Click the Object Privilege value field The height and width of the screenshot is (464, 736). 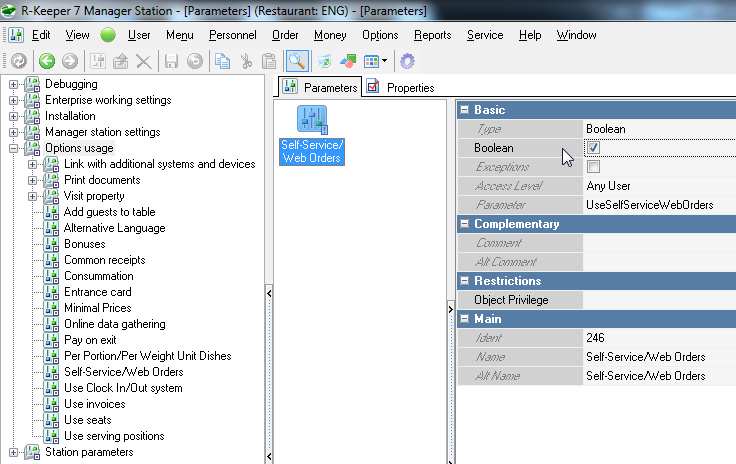[x=659, y=300]
